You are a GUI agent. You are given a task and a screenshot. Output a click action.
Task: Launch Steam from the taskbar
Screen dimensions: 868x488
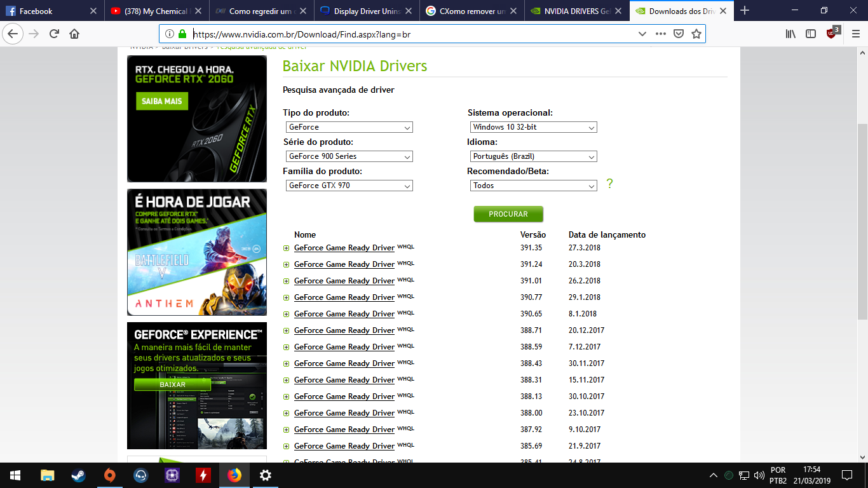click(x=79, y=475)
